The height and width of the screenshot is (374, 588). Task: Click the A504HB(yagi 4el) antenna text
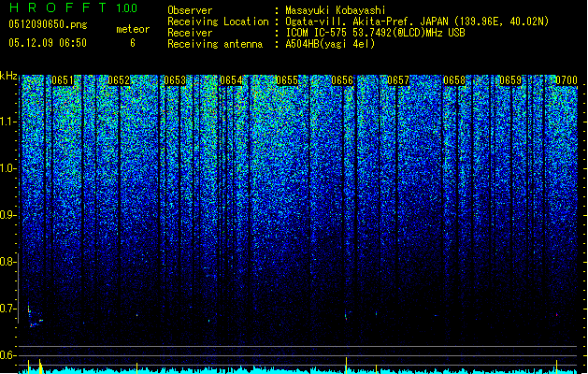(330, 44)
